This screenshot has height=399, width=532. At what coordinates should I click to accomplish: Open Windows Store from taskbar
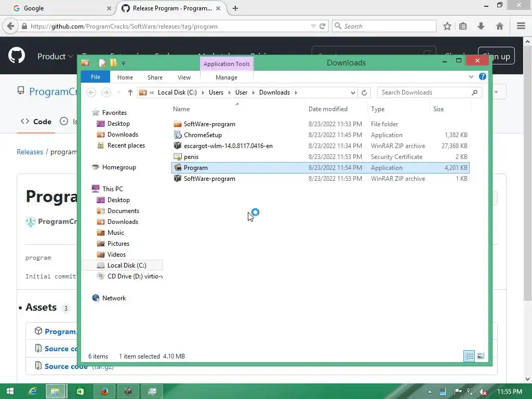coord(80,391)
